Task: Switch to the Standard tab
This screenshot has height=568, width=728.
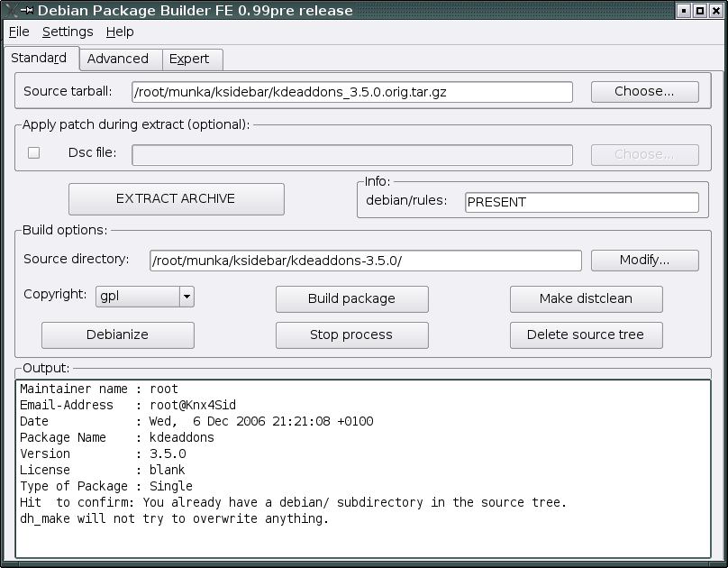Action: 41,58
